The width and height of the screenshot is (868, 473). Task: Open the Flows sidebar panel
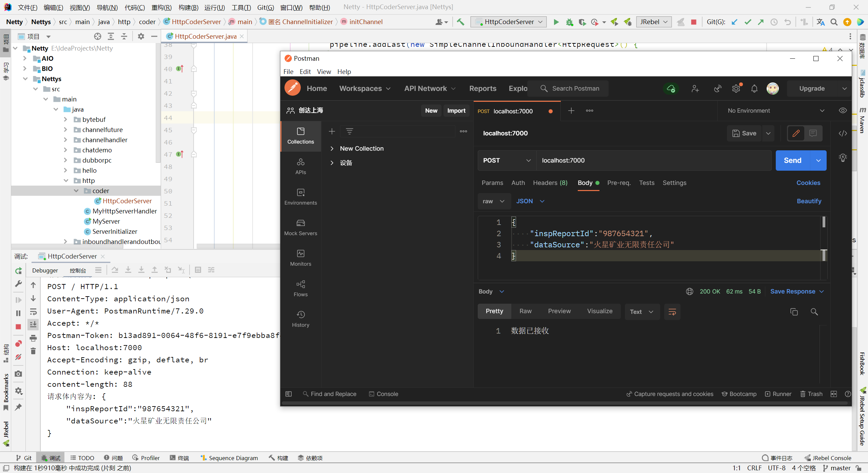pos(301,288)
